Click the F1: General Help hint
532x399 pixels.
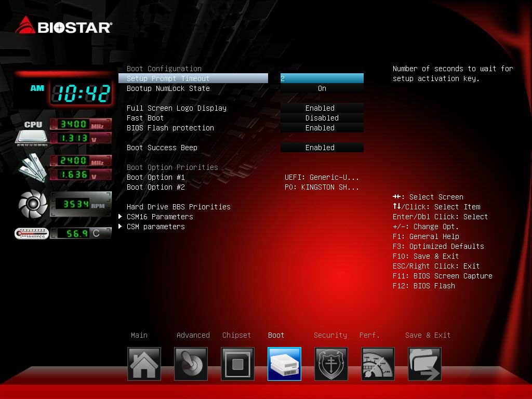click(425, 236)
